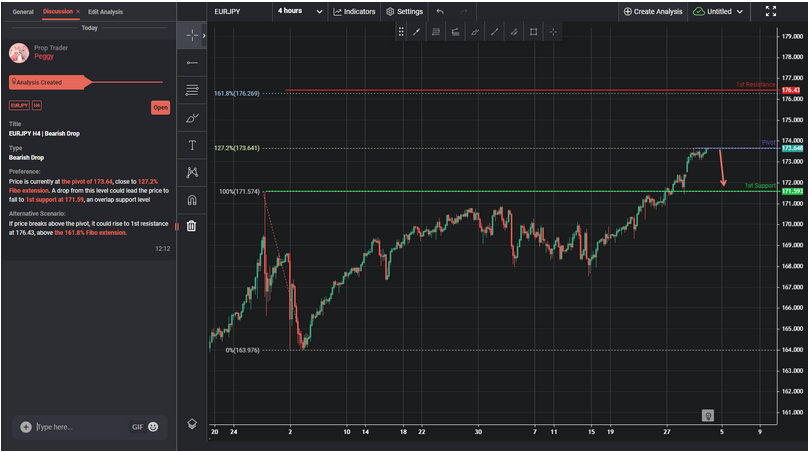The height and width of the screenshot is (452, 808).
Task: Close the Discussion tab with its x
Action: click(78, 11)
